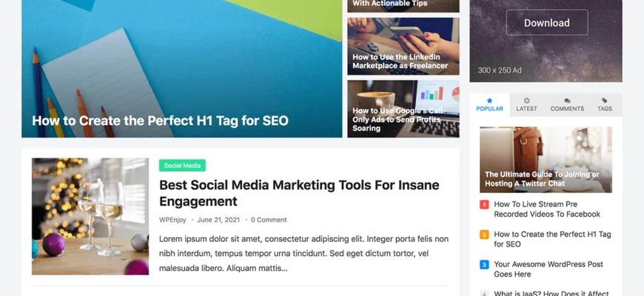Click the tag icon above Tags

(605, 101)
